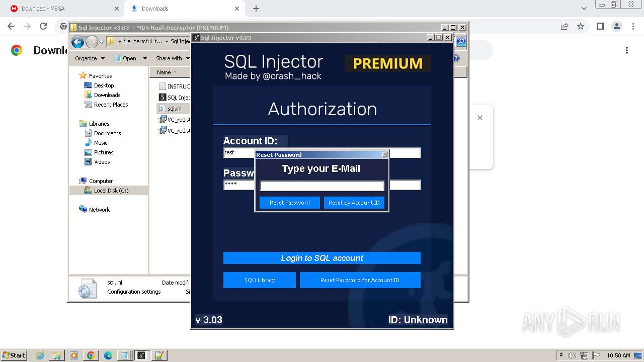
Task: Switch to Chrome from taskbar
Action: (x=91, y=355)
